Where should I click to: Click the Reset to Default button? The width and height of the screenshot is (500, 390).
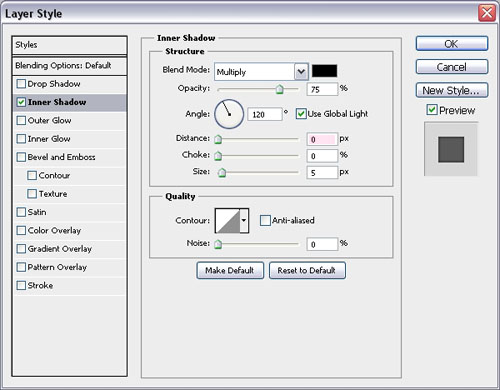[x=307, y=270]
